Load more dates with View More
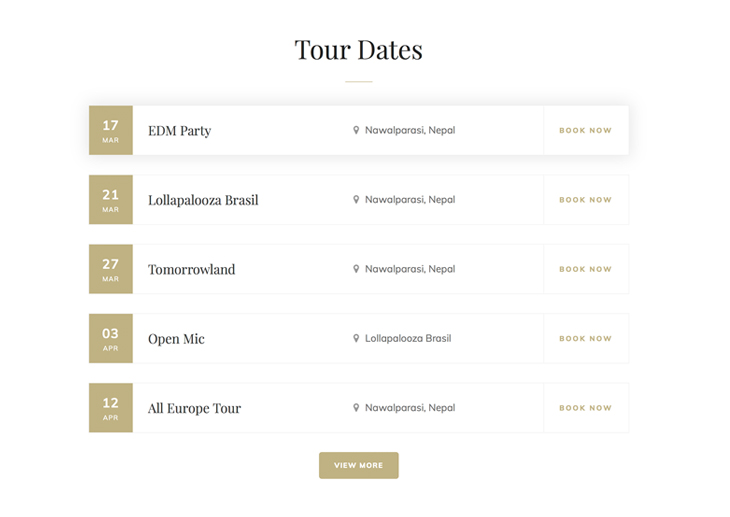 [x=358, y=465]
